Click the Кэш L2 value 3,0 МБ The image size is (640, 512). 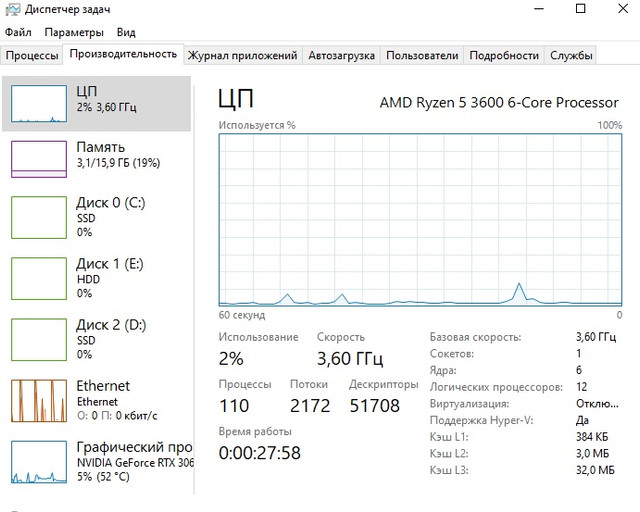point(592,454)
